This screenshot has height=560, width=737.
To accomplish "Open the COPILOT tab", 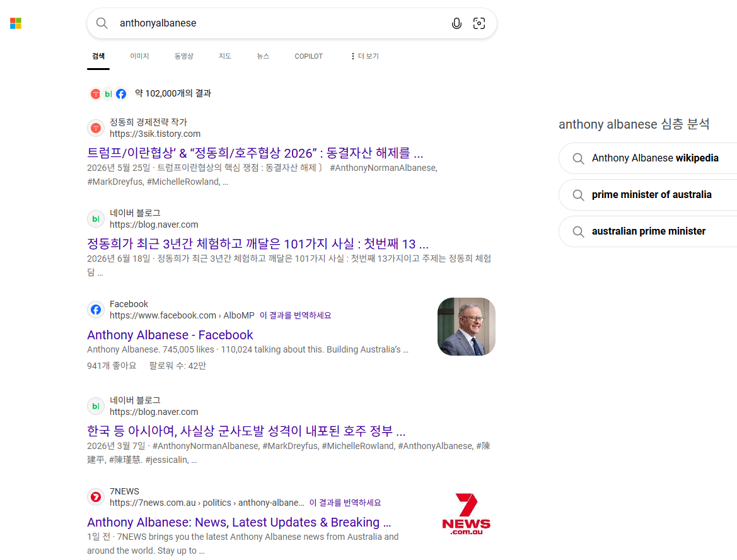I will tap(308, 56).
